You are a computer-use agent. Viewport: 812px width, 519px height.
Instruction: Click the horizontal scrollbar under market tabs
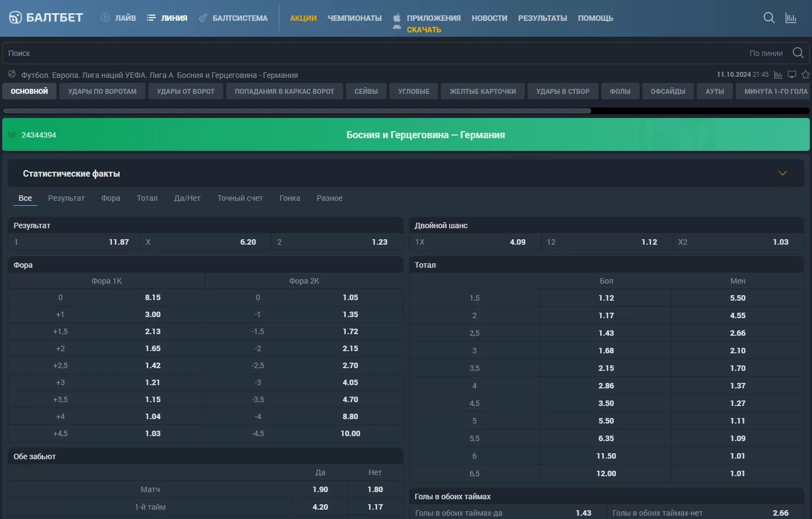click(296, 111)
